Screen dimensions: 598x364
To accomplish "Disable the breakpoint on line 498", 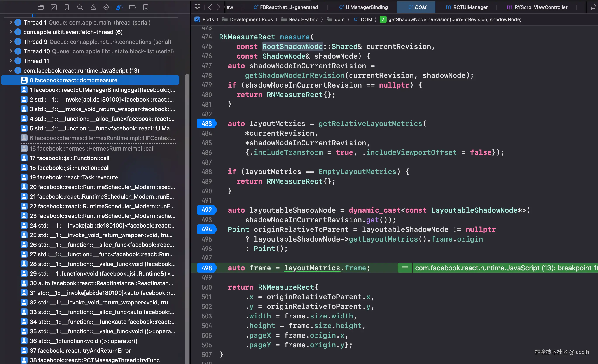I will click(206, 268).
